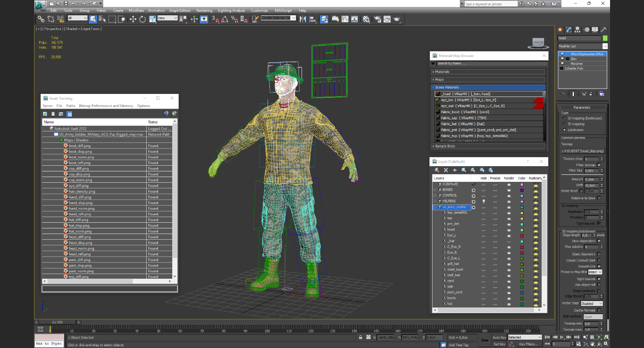This screenshot has width=644, height=348.
Task: Open the Manage Layers toolbar button
Action: tap(324, 19)
